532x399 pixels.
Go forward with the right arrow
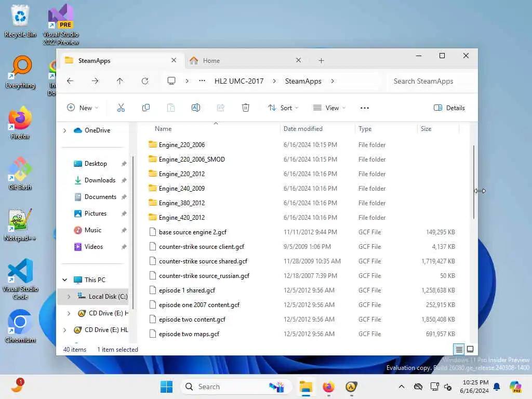click(95, 81)
